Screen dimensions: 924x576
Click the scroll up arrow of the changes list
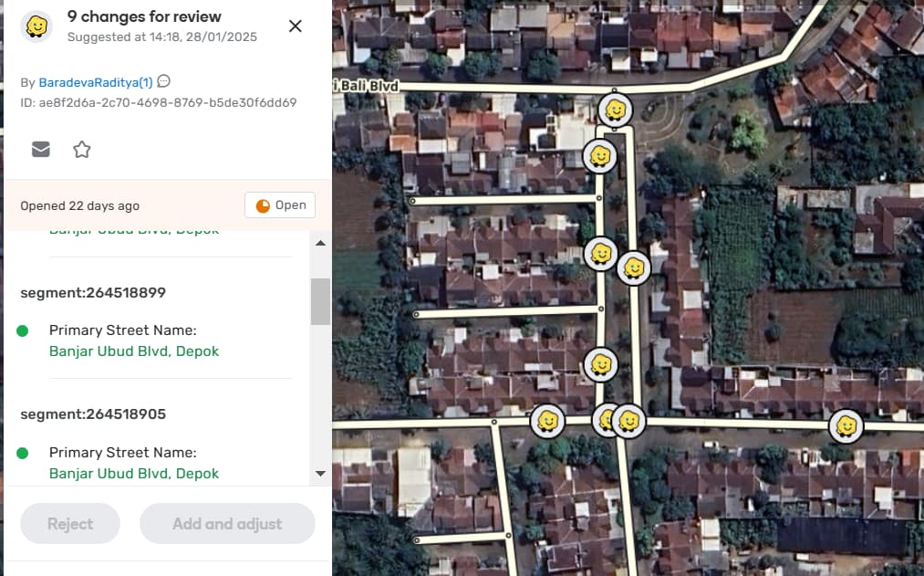click(320, 243)
